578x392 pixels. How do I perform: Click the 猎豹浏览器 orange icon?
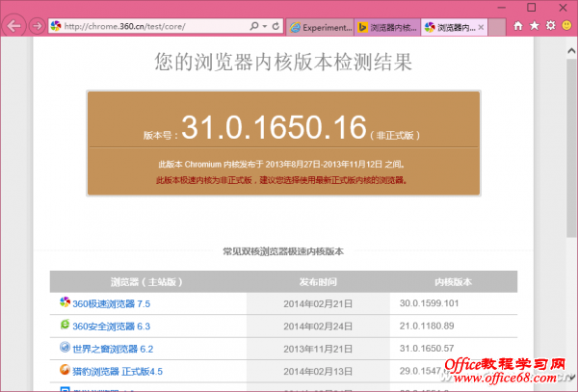tap(65, 370)
